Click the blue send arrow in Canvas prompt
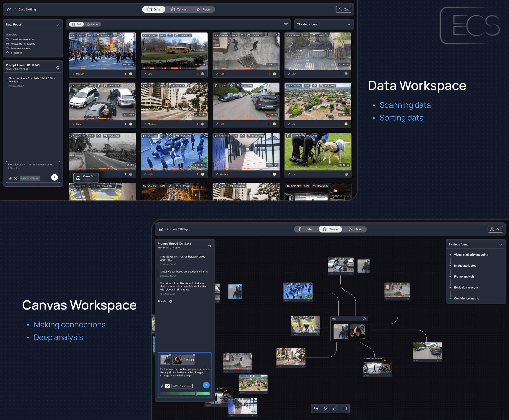 (x=206, y=385)
